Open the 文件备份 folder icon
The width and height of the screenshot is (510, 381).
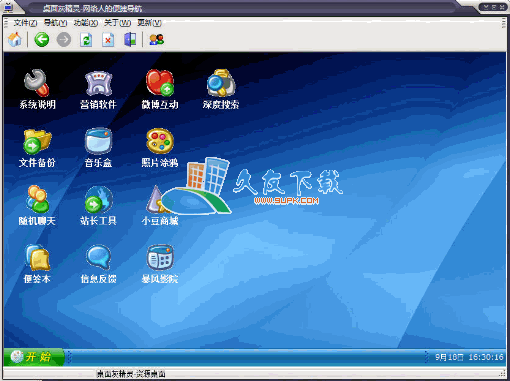click(37, 141)
